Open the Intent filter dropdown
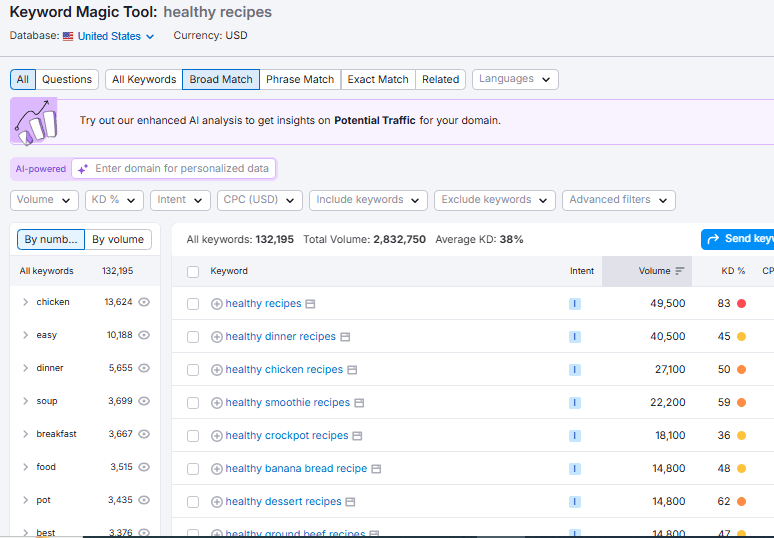The height and width of the screenshot is (538, 774). coord(180,200)
